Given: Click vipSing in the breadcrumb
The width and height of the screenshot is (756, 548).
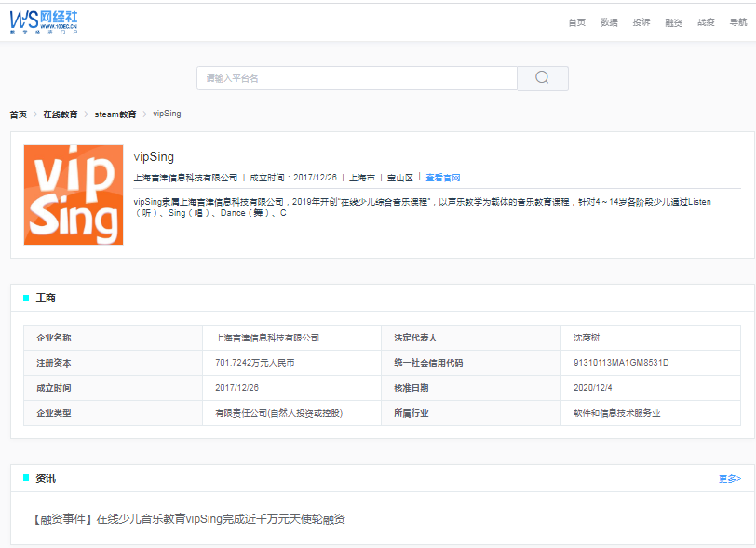Looking at the screenshot, I should pyautogui.click(x=167, y=114).
